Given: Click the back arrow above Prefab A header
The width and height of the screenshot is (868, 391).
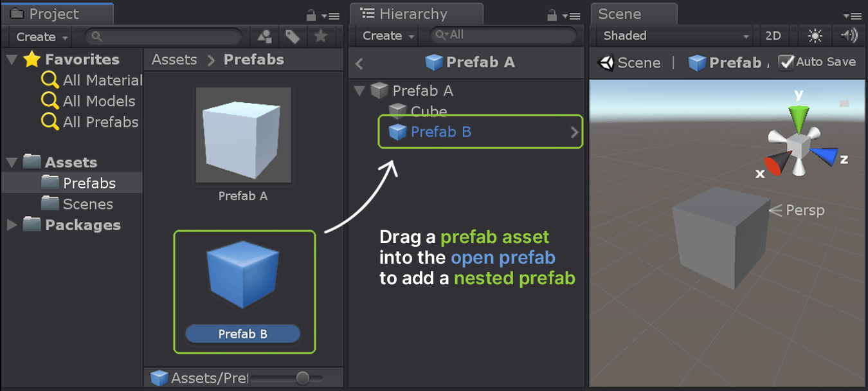Looking at the screenshot, I should [x=359, y=63].
